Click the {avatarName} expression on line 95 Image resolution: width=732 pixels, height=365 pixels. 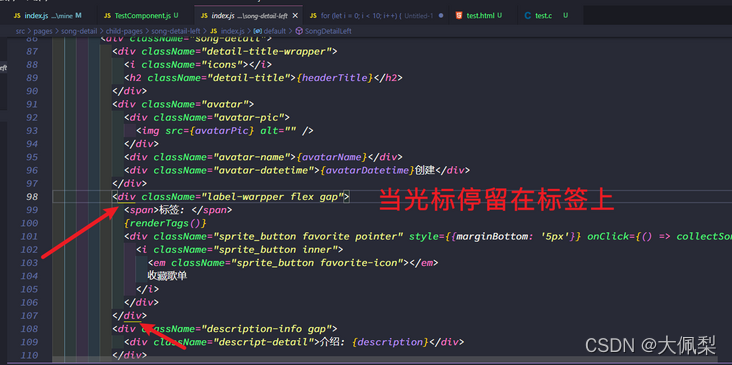(x=332, y=157)
